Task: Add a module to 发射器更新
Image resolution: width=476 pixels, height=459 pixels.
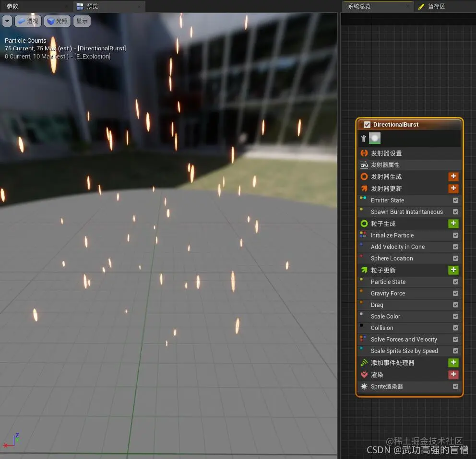Action: point(453,188)
